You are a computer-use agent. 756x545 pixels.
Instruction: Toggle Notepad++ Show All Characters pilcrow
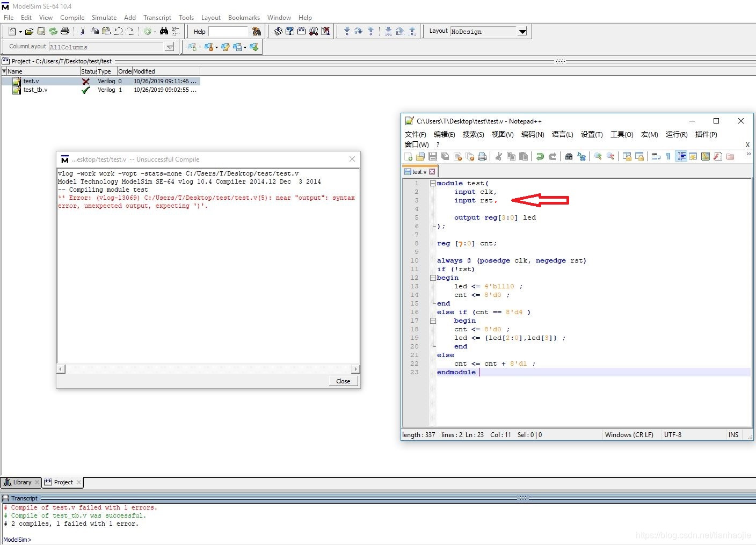668,156
